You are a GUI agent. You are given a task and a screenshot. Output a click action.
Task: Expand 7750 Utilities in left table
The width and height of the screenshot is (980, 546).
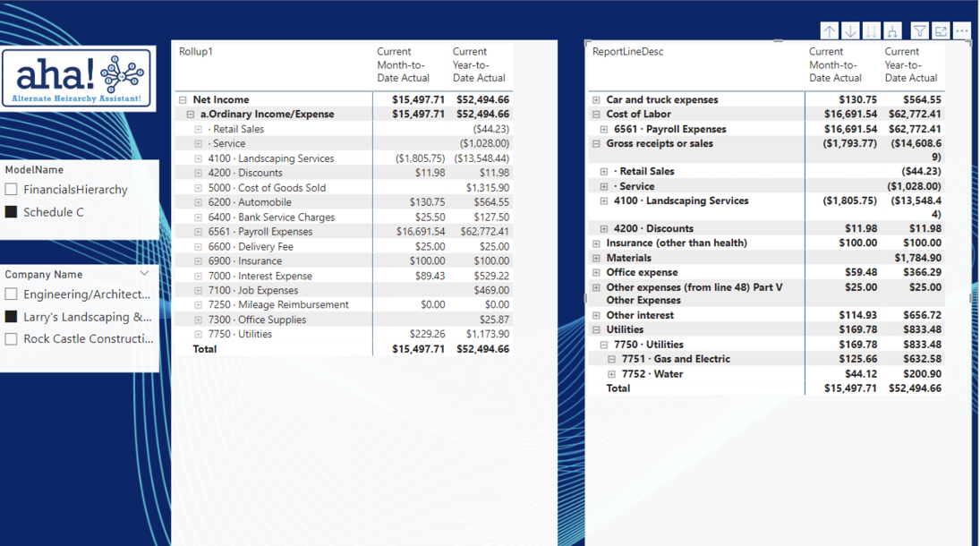pos(198,335)
